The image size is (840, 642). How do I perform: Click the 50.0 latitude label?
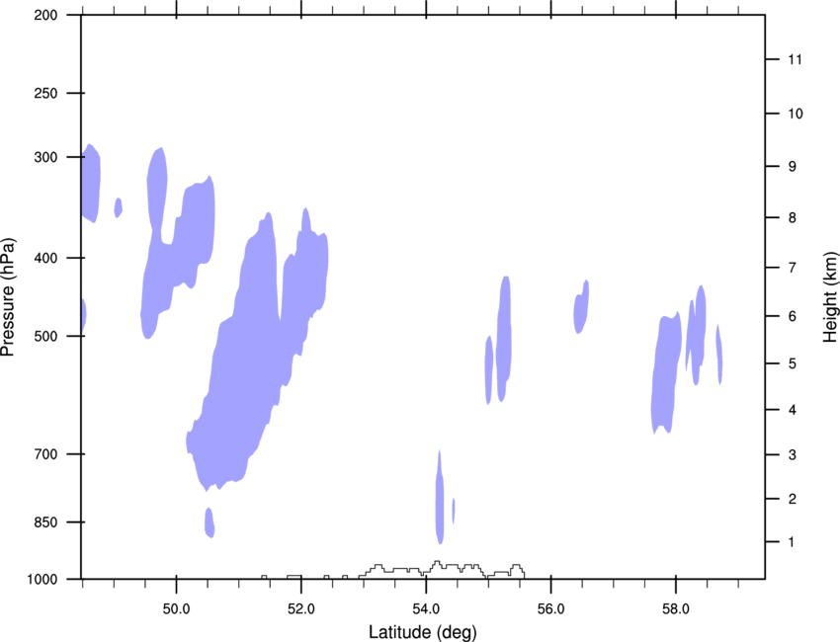176,609
